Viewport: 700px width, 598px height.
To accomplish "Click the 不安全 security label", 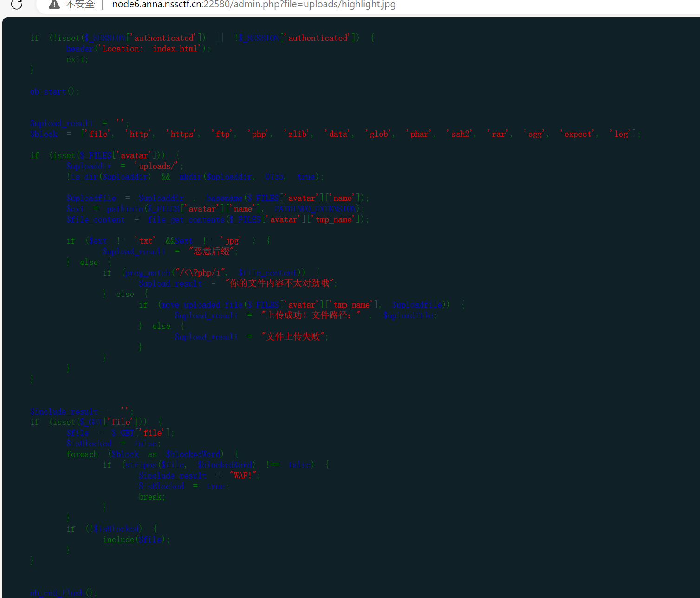I will coord(80,5).
